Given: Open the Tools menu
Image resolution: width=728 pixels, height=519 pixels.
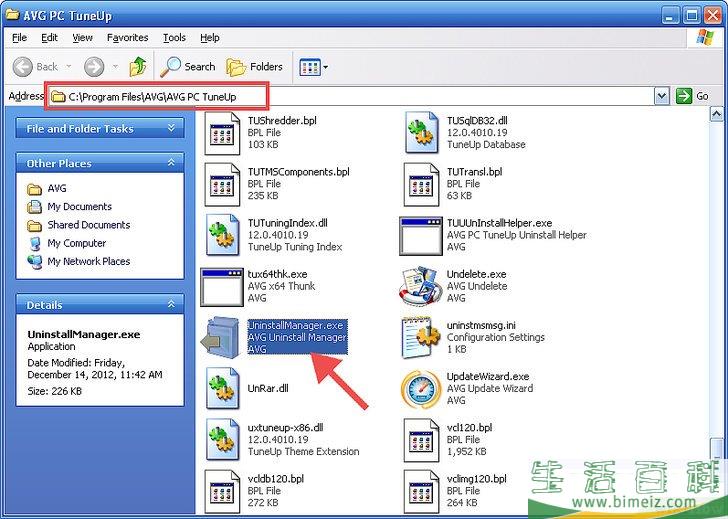Looking at the screenshot, I should pos(174,38).
